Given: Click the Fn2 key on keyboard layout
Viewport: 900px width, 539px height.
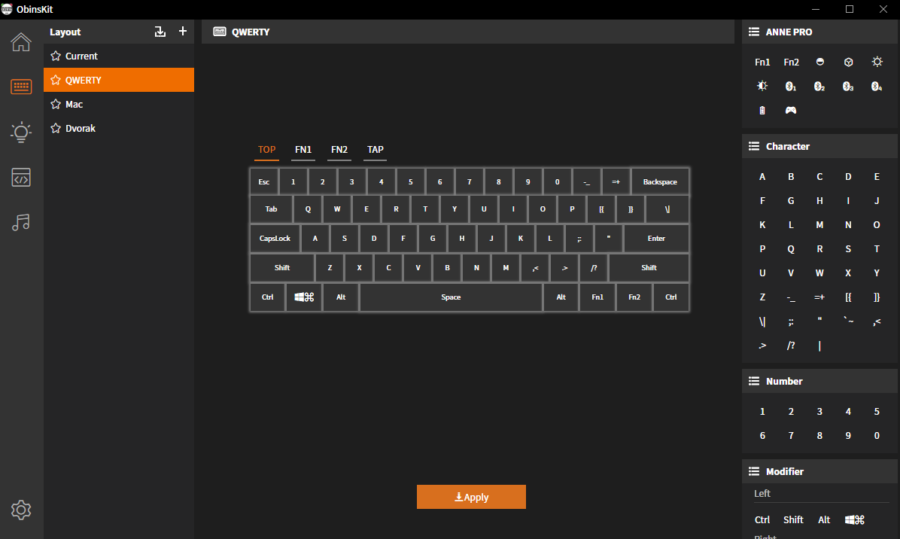Looking at the screenshot, I should (x=634, y=297).
